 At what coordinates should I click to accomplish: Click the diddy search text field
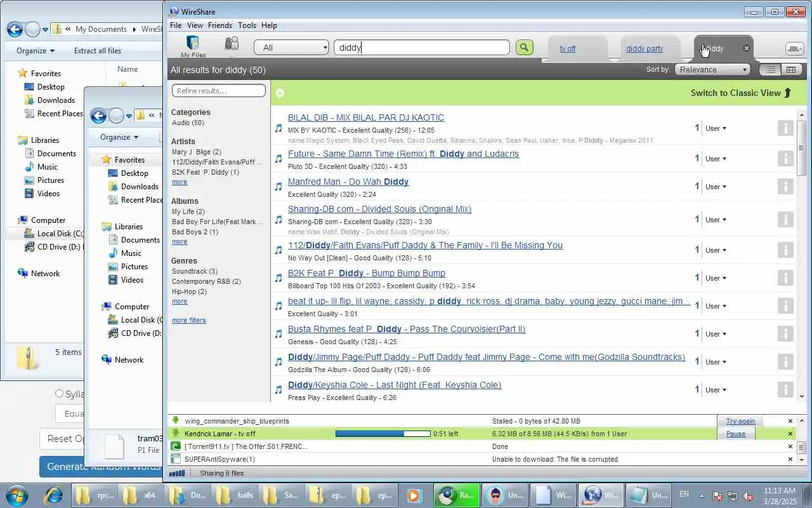(x=422, y=48)
